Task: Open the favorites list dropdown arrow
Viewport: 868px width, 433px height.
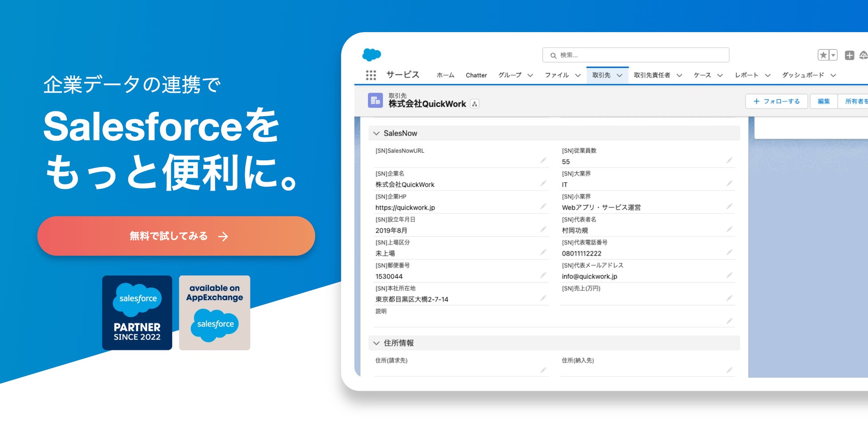Action: (833, 55)
